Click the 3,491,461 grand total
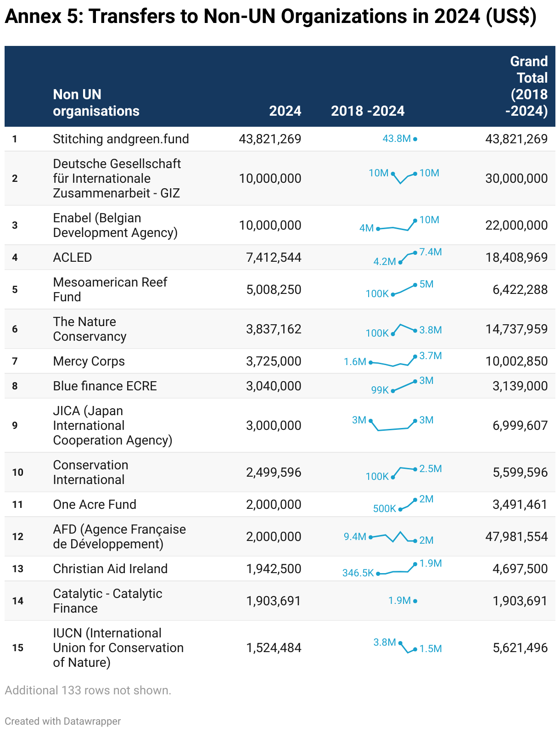The height and width of the screenshot is (732, 560). pos(520,505)
